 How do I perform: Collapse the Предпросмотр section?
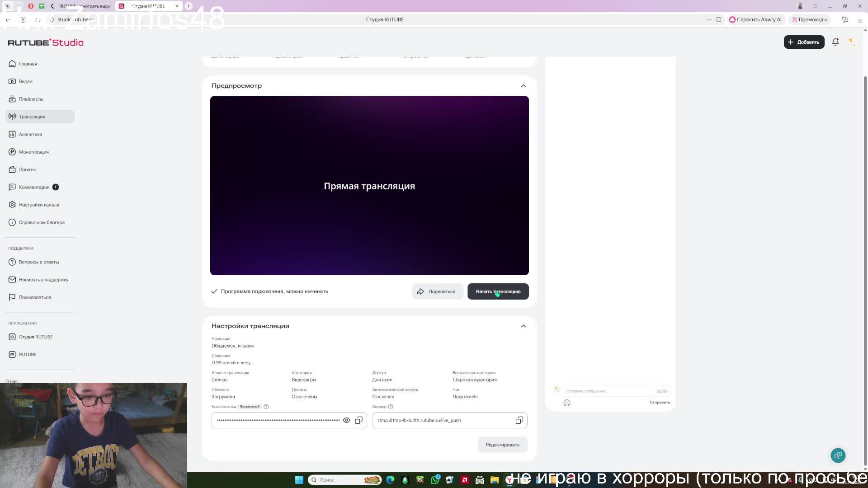pos(523,86)
